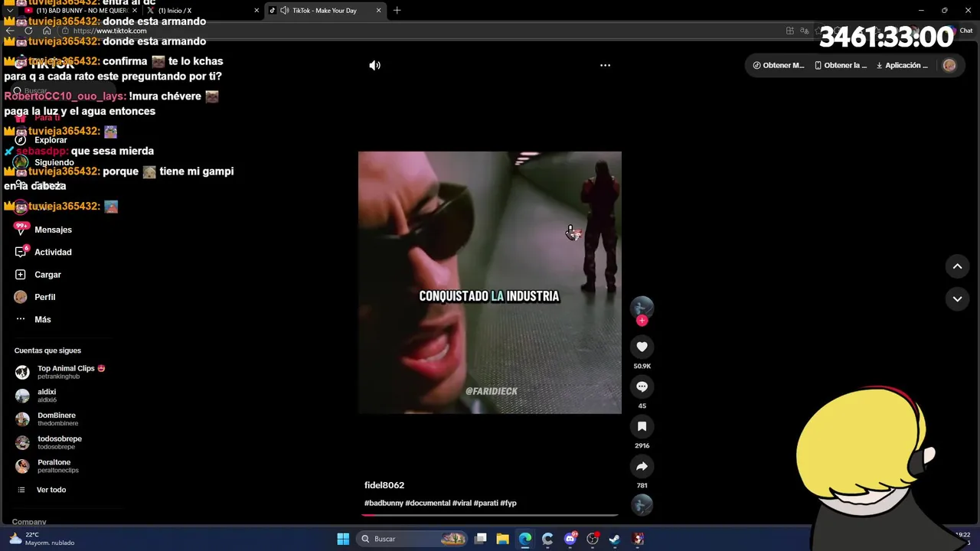Open Actividad notifications
980x551 pixels.
[53, 252]
